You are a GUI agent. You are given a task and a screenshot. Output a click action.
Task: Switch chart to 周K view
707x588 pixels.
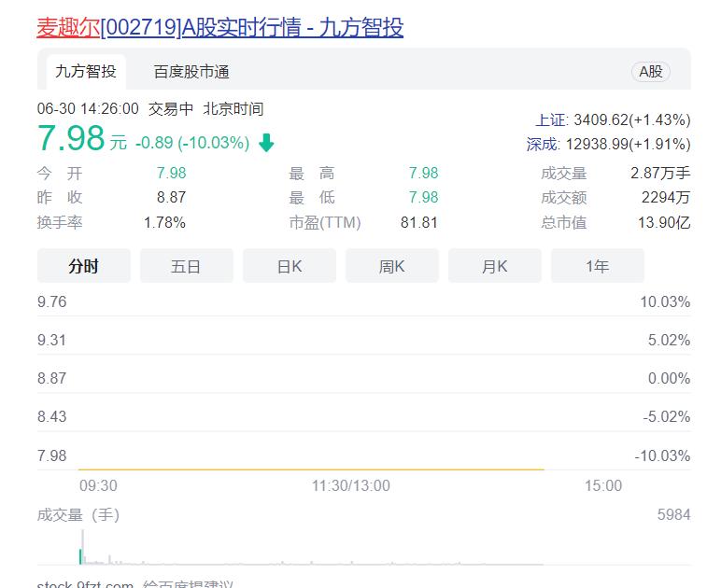(x=392, y=266)
